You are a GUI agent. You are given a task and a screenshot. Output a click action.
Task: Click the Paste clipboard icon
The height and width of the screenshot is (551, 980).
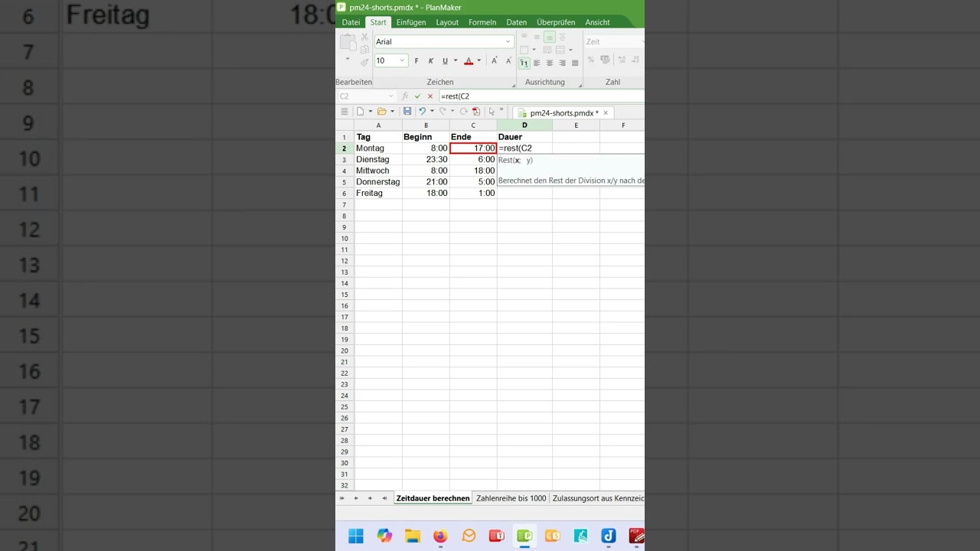348,43
